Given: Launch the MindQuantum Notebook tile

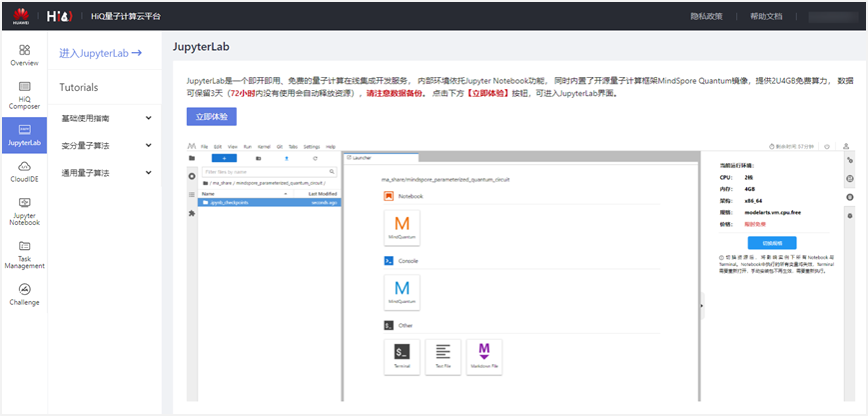Looking at the screenshot, I should coord(402,228).
